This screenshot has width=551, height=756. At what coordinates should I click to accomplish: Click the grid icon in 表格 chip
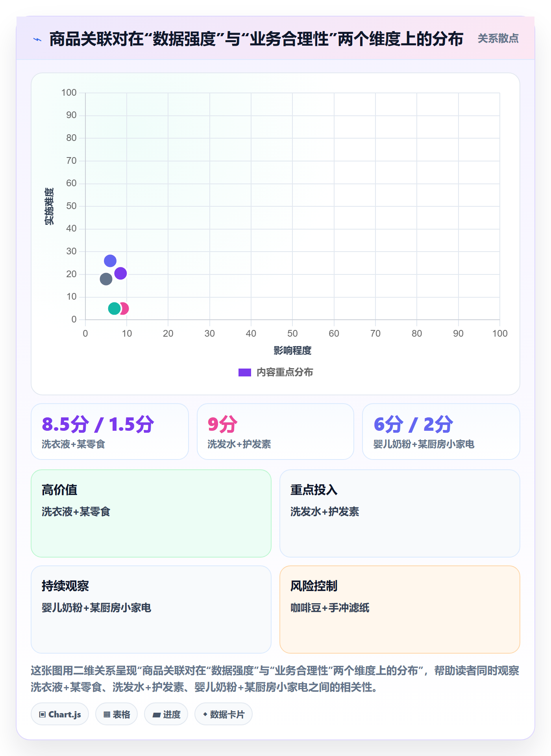point(107,714)
